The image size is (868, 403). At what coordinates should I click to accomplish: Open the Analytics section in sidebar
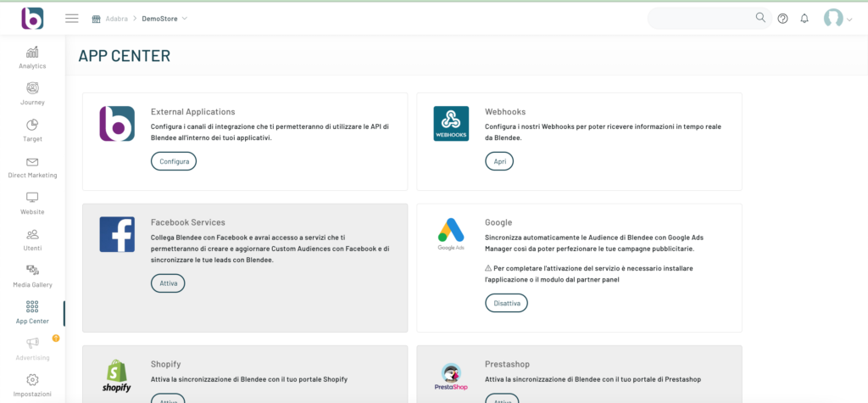pos(32,57)
